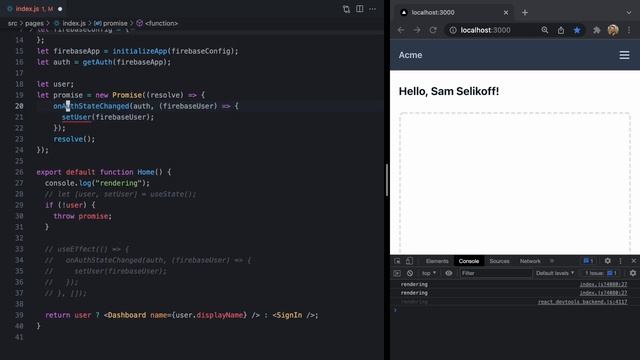Select the promise breadcrumb

pyautogui.click(x=115, y=23)
